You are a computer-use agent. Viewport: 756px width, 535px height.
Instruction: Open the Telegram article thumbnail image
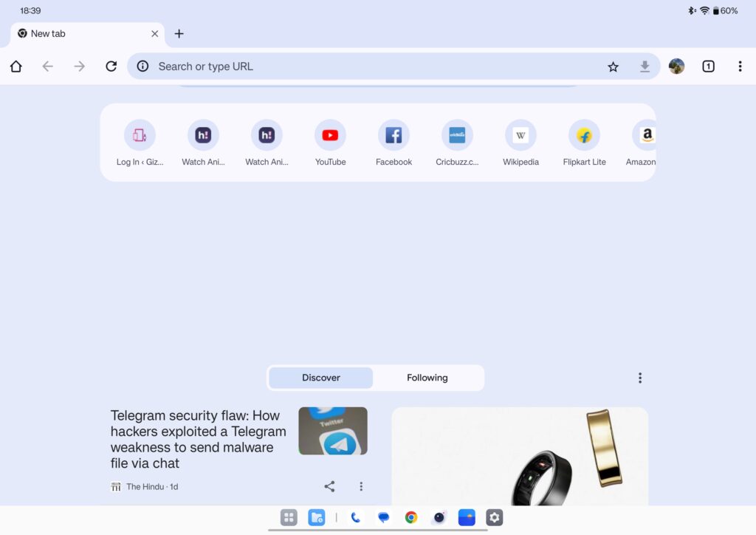pos(333,431)
